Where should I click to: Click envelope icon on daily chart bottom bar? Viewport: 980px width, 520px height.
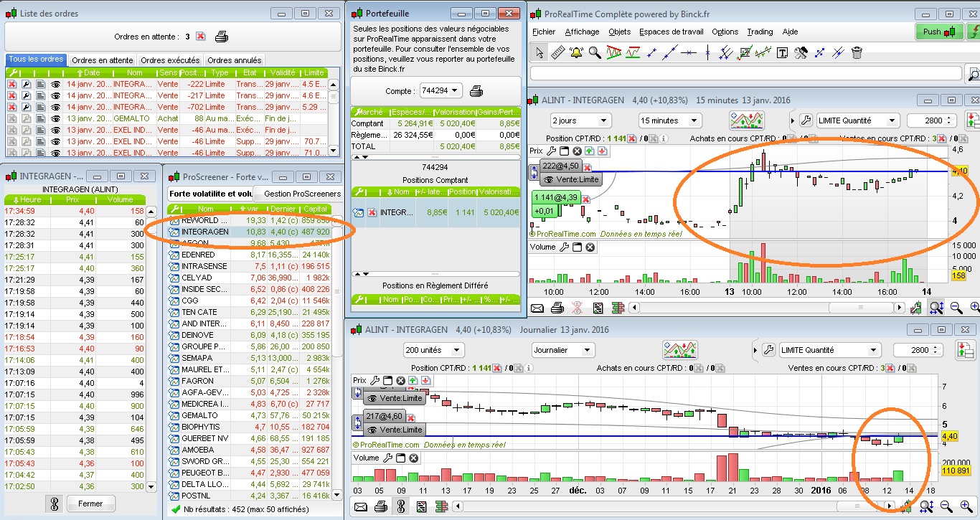[360, 507]
